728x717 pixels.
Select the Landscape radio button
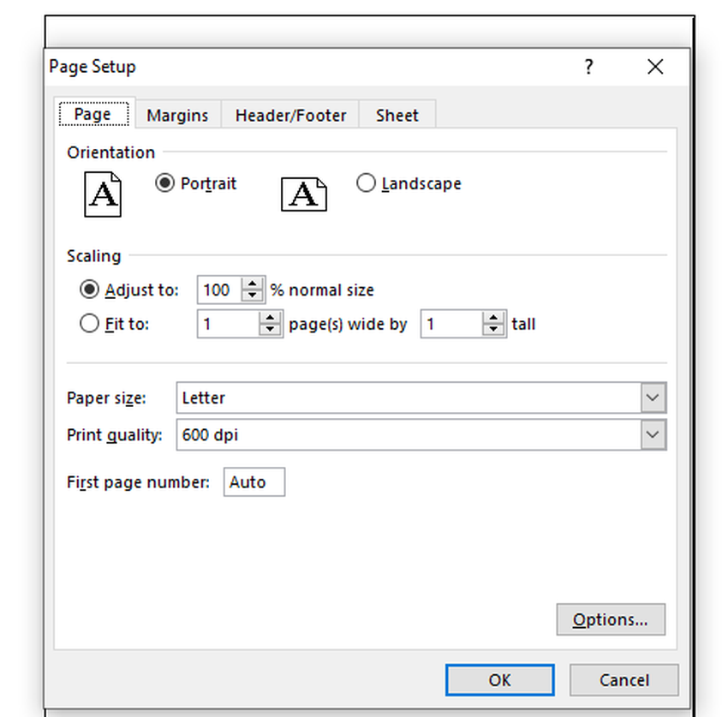click(366, 183)
